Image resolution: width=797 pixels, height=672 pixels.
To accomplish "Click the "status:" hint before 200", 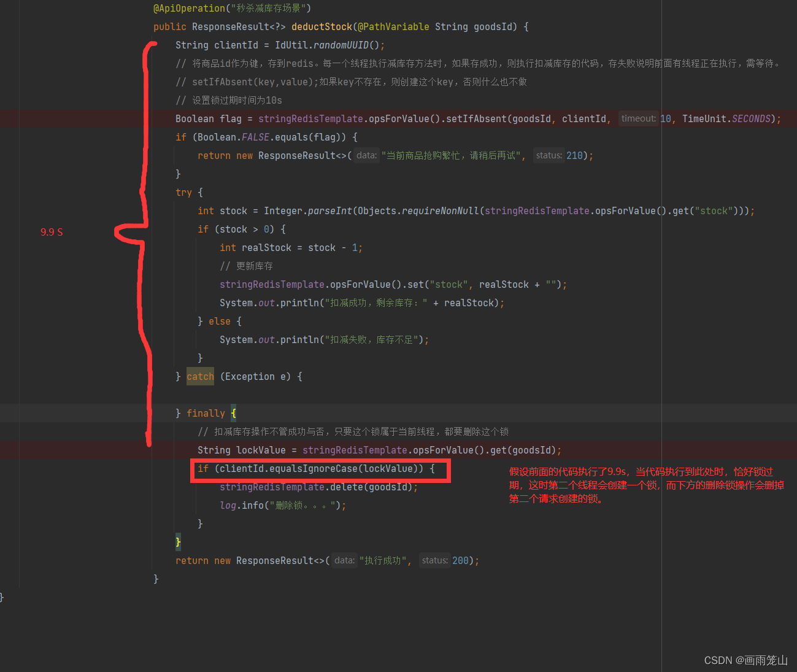I will [x=434, y=560].
